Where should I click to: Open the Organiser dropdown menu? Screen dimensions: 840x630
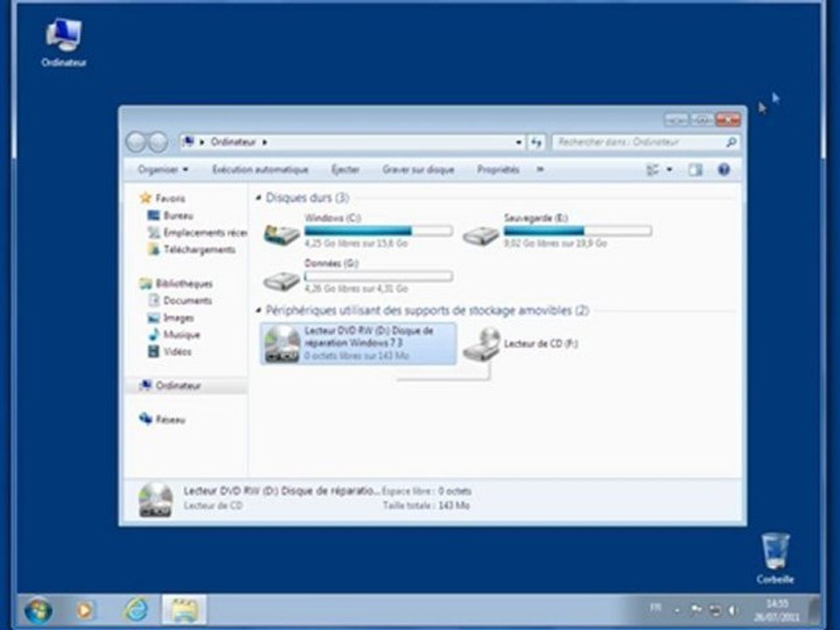163,170
